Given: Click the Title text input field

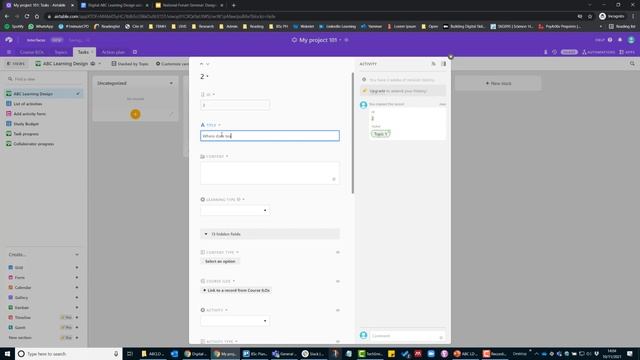Looking at the screenshot, I should (x=270, y=136).
